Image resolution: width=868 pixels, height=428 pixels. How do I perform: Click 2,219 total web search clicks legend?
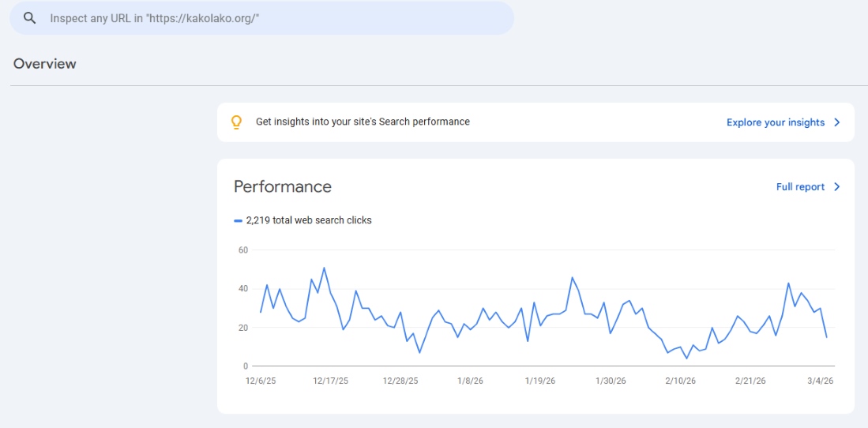point(309,220)
